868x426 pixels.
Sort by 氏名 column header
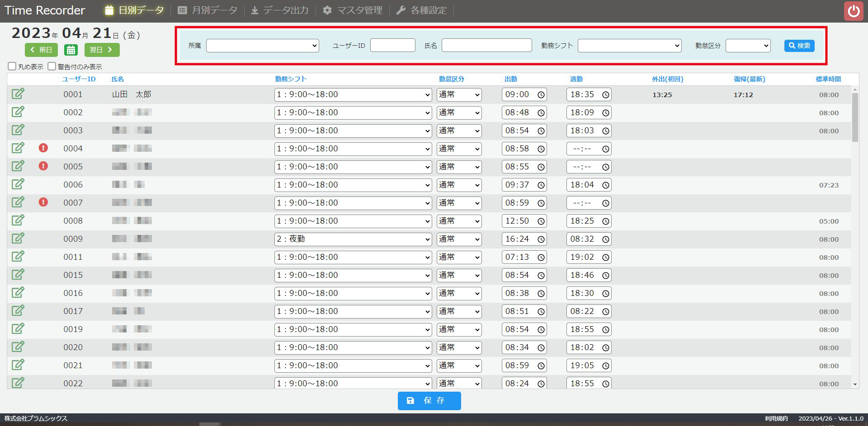point(118,79)
